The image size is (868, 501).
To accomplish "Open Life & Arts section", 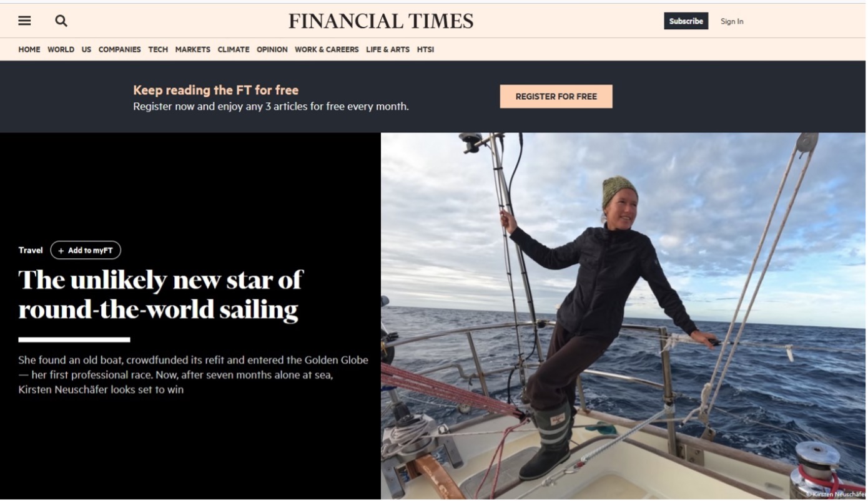I will click(x=388, y=49).
